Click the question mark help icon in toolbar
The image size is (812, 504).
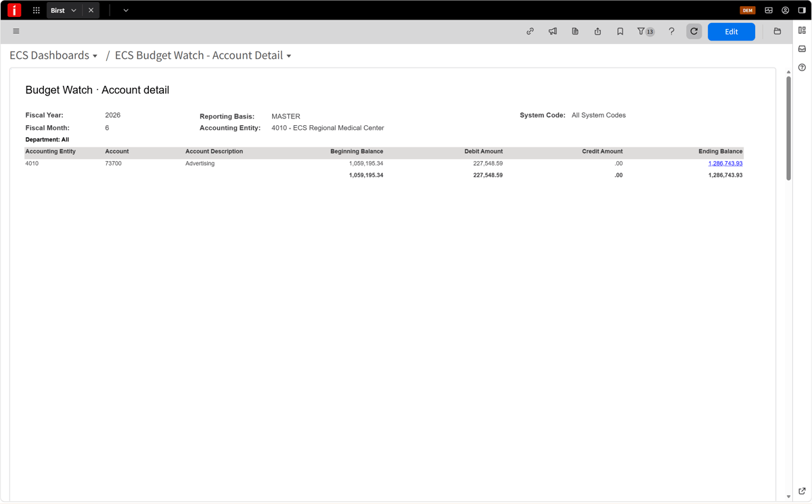click(671, 31)
